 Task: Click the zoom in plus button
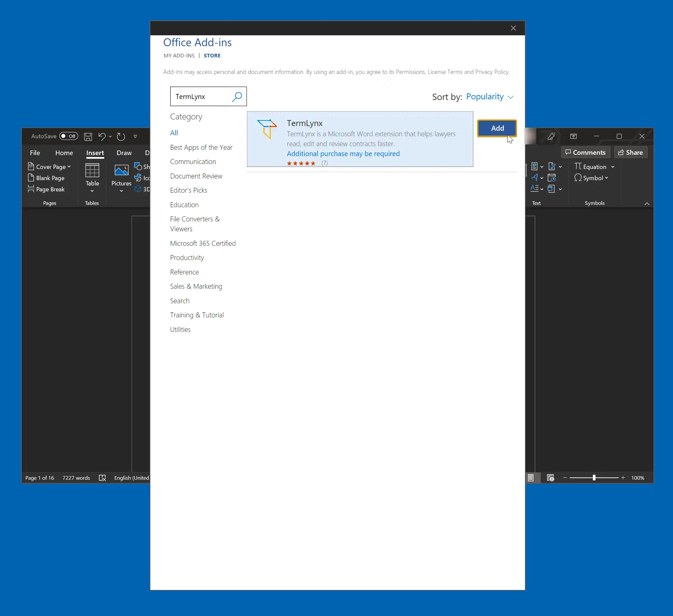point(623,478)
